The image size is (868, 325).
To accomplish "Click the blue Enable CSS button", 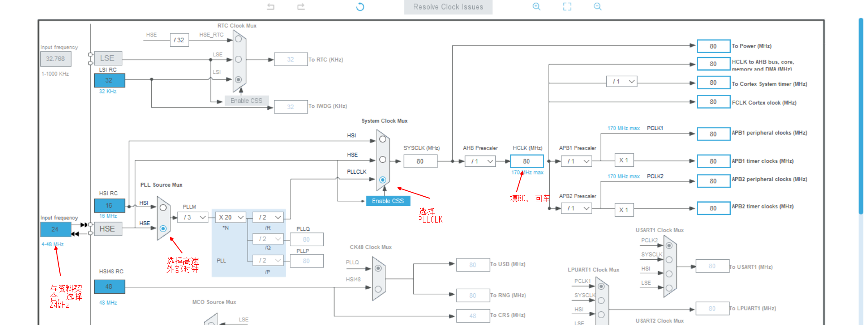I will (x=388, y=201).
